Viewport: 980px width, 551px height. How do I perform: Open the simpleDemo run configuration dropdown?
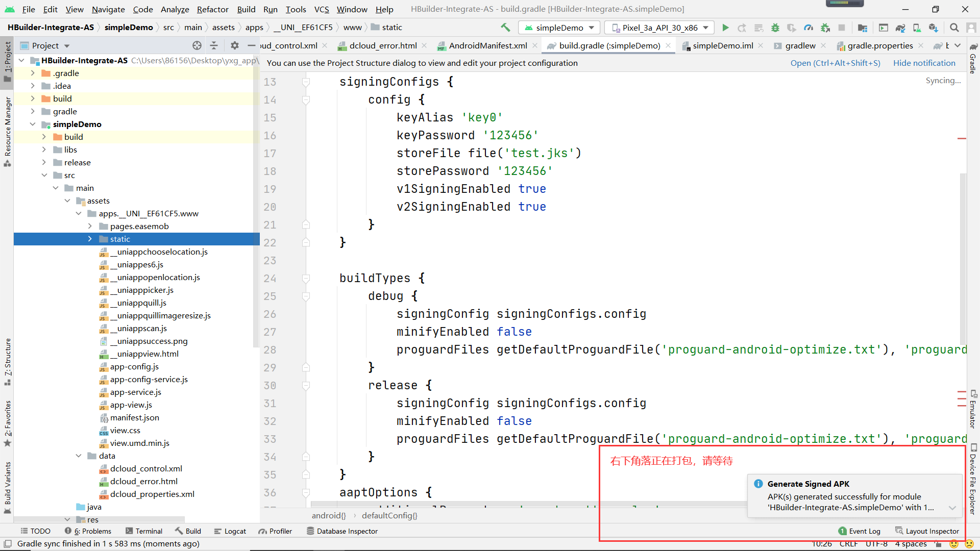(x=560, y=28)
